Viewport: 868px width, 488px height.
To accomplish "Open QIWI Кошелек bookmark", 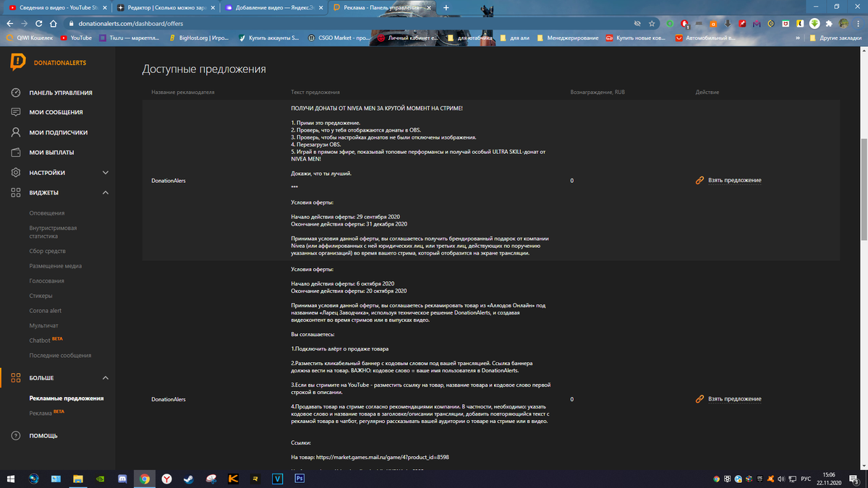I will click(30, 38).
